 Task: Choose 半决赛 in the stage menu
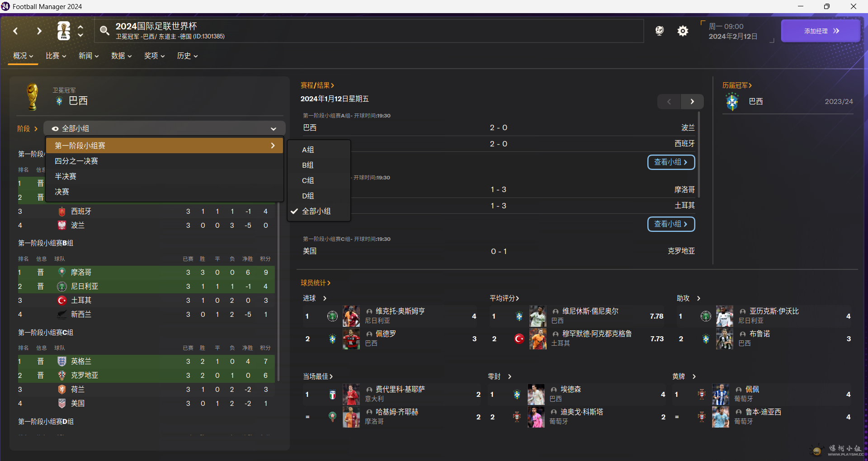tap(66, 176)
